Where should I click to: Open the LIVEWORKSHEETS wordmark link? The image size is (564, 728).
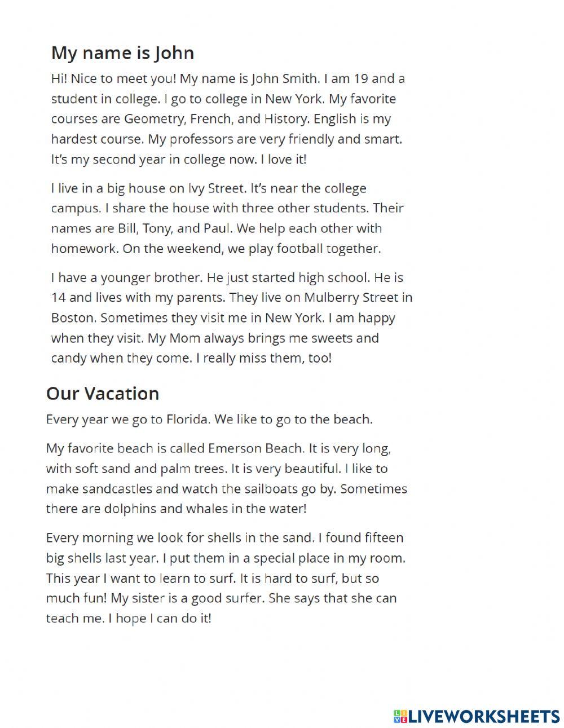[x=483, y=716]
